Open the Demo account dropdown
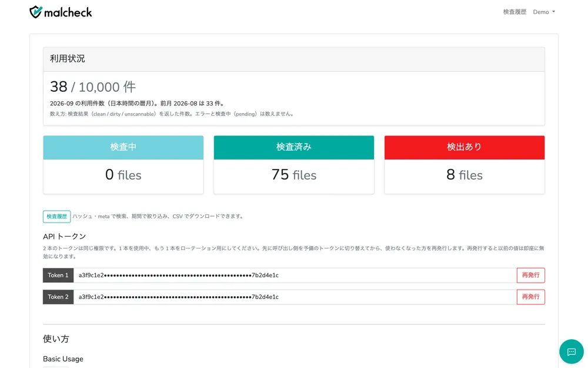 [x=544, y=12]
